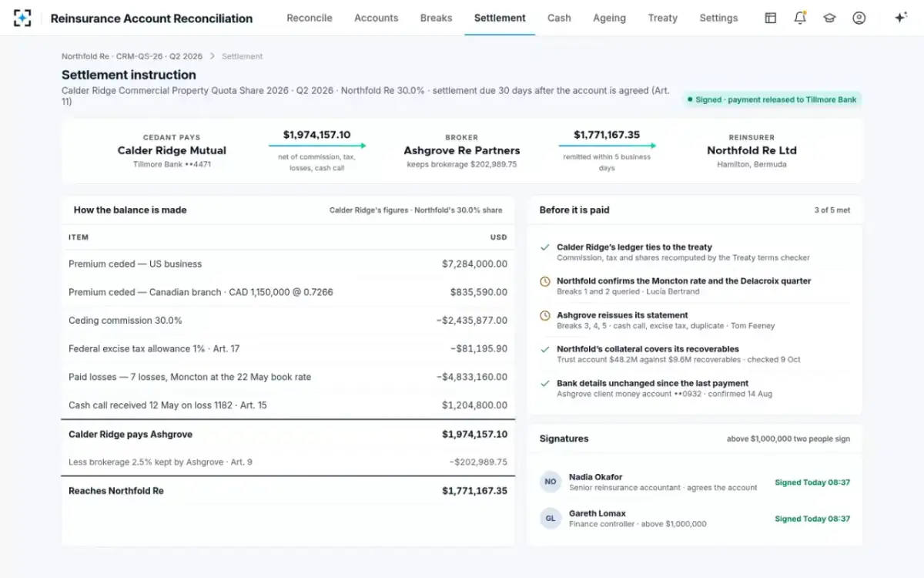The height and width of the screenshot is (578, 924).
Task: Click the signed payment released status badge
Action: tap(772, 99)
